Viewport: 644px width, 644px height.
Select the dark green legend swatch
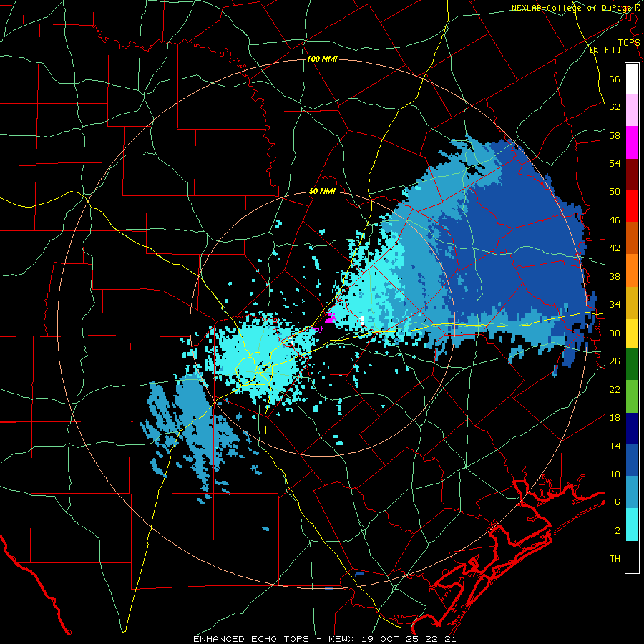(x=632, y=364)
